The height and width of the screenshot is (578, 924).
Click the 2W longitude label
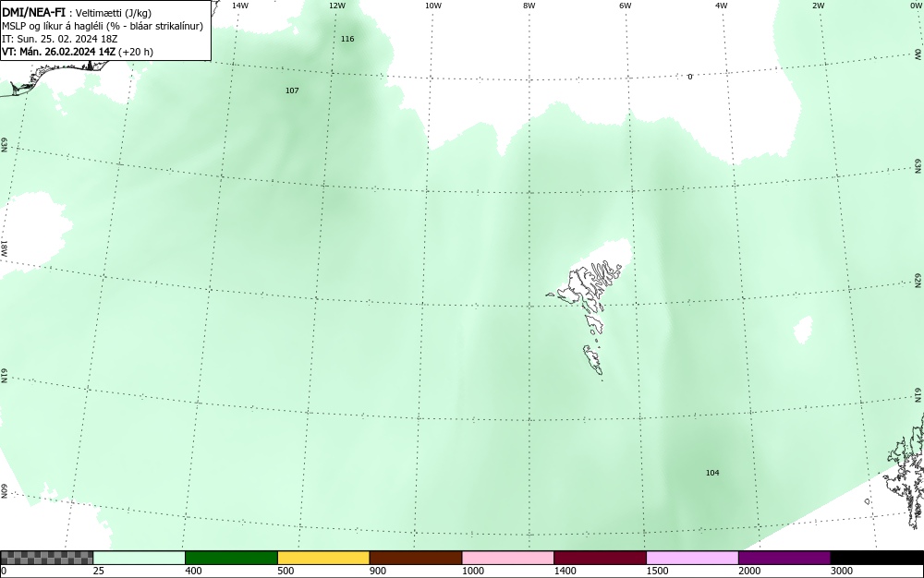(818, 6)
